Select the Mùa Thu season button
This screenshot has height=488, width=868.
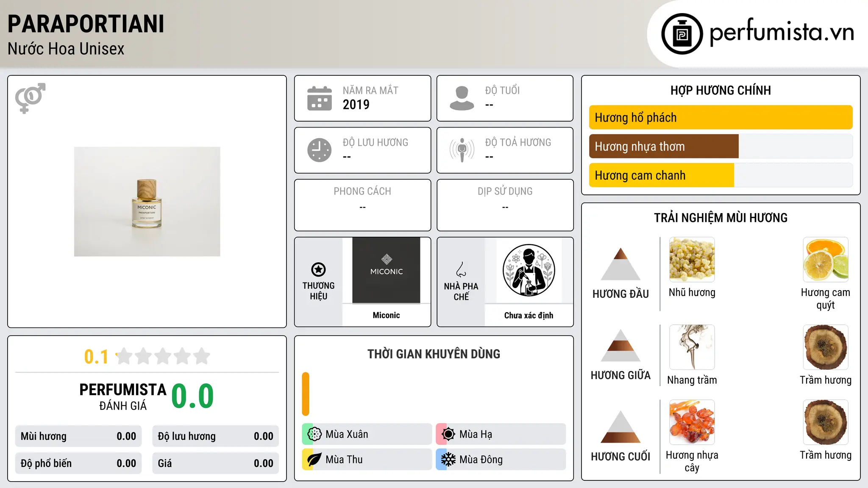pyautogui.click(x=367, y=460)
